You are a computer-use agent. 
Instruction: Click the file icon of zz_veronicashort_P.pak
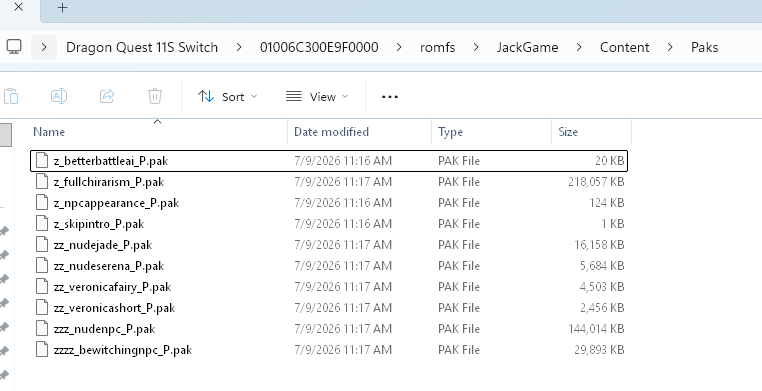point(42,308)
